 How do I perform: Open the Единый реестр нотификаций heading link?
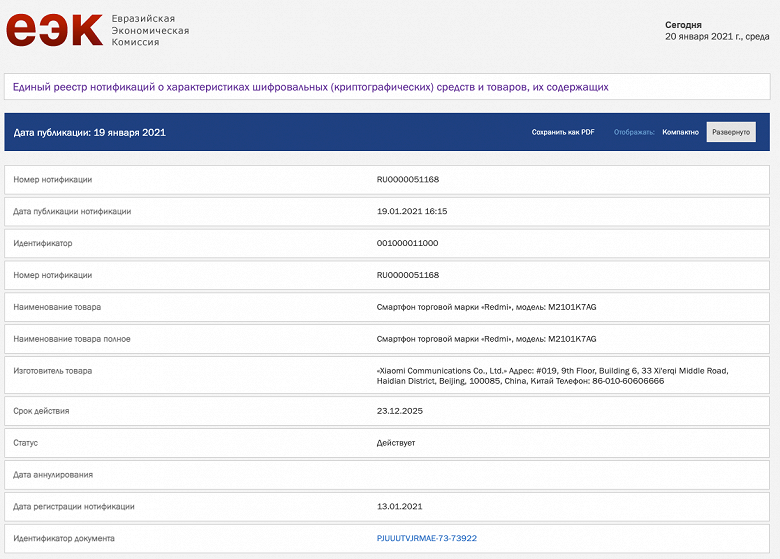point(310,87)
